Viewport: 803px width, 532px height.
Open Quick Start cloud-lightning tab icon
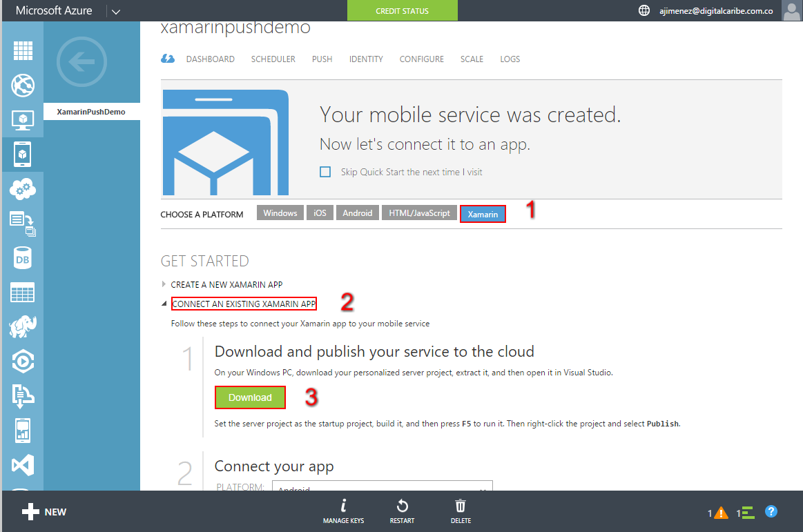[x=168, y=59]
